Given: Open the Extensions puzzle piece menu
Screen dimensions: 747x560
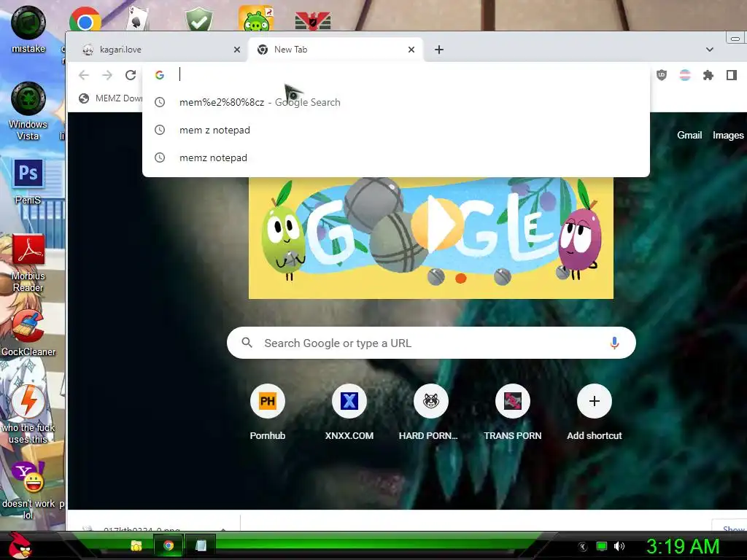Looking at the screenshot, I should click(x=708, y=75).
